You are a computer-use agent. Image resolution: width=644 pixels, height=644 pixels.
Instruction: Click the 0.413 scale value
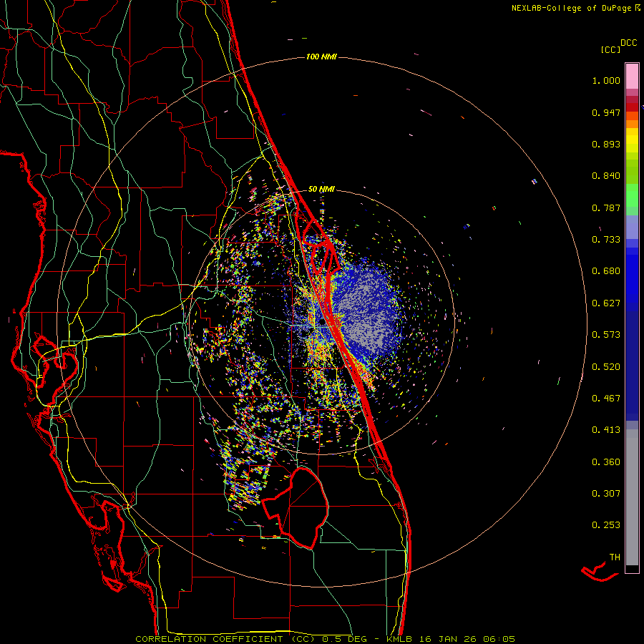pos(606,430)
